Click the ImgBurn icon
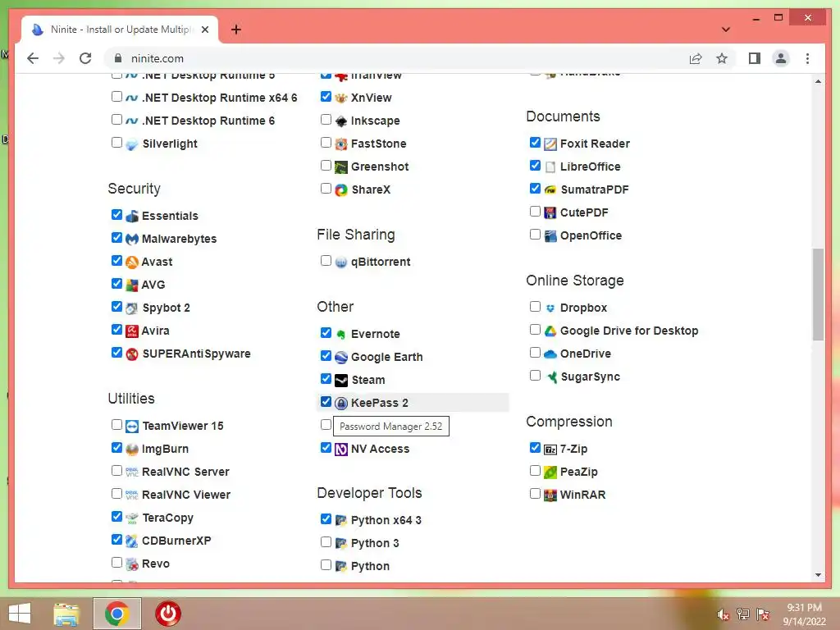Viewport: 840px width, 630px height. point(132,450)
